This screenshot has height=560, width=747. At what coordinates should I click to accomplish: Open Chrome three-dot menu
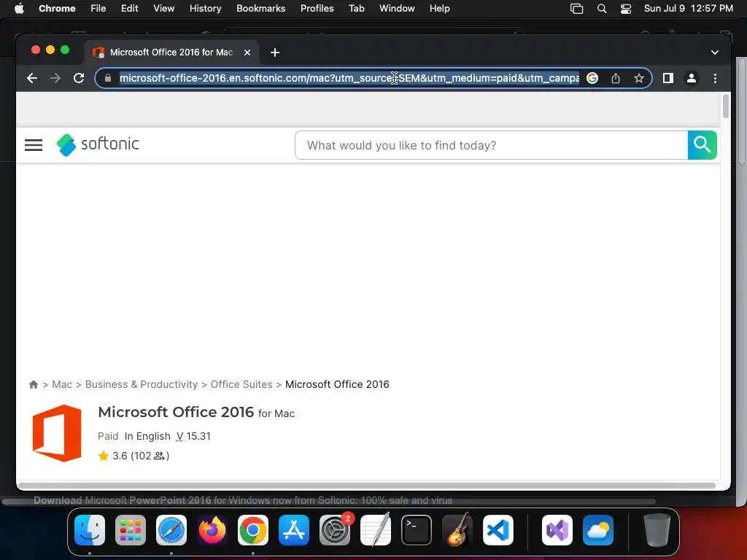tap(715, 78)
